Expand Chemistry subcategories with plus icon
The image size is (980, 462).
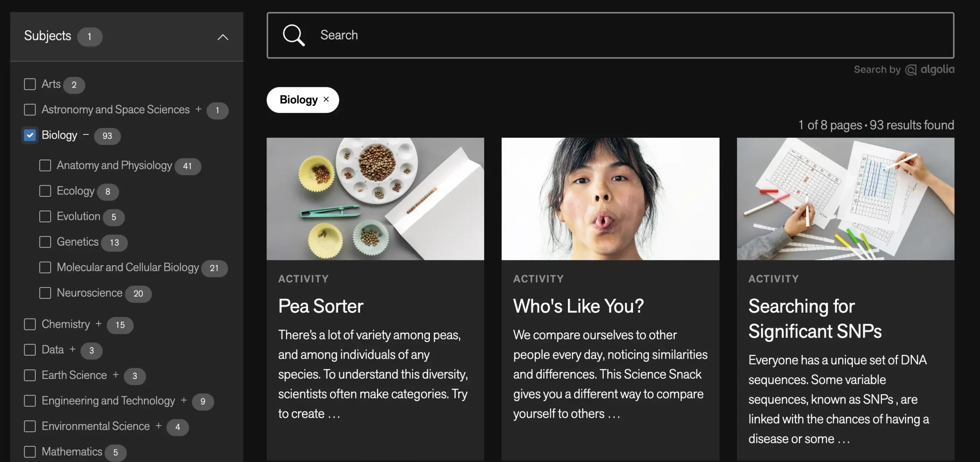pos(99,323)
